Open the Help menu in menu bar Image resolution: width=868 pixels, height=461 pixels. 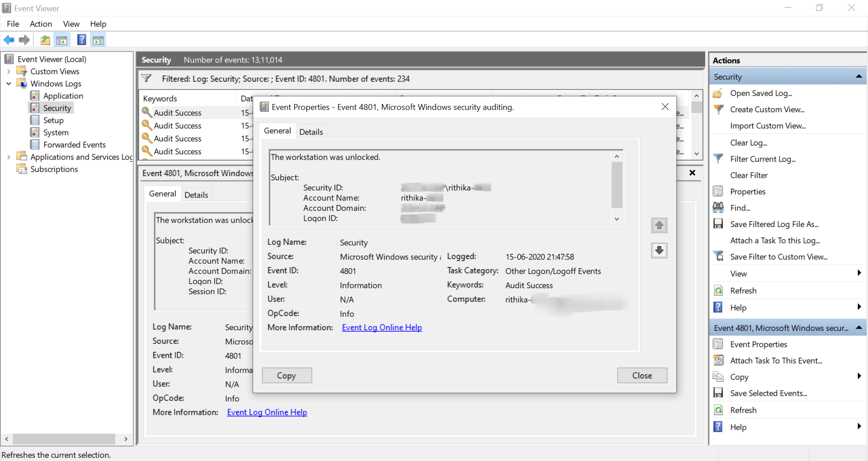click(x=98, y=24)
